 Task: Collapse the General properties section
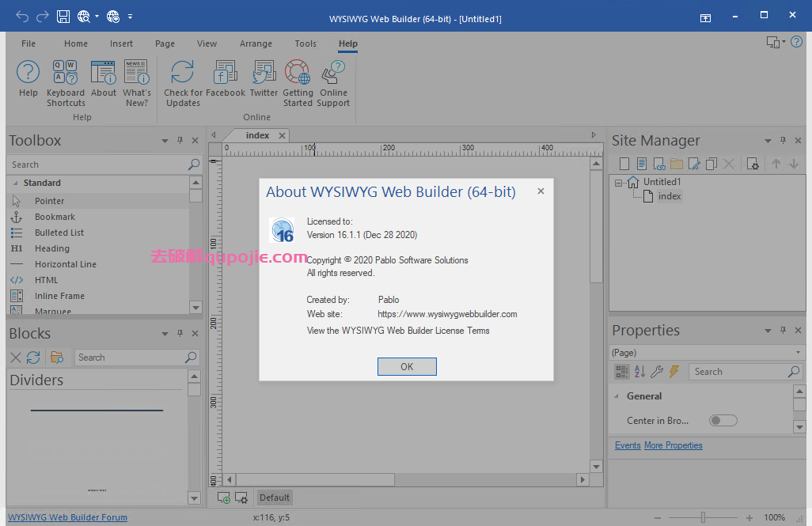click(x=617, y=396)
